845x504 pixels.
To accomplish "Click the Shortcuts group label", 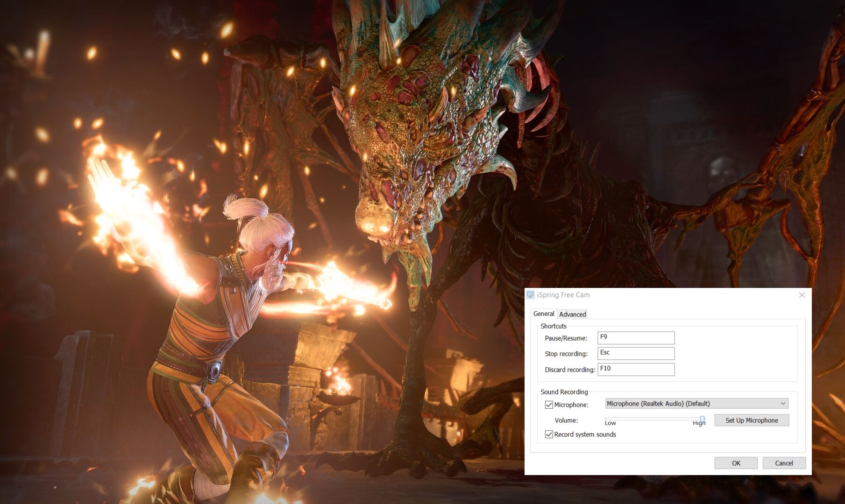I will click(554, 326).
